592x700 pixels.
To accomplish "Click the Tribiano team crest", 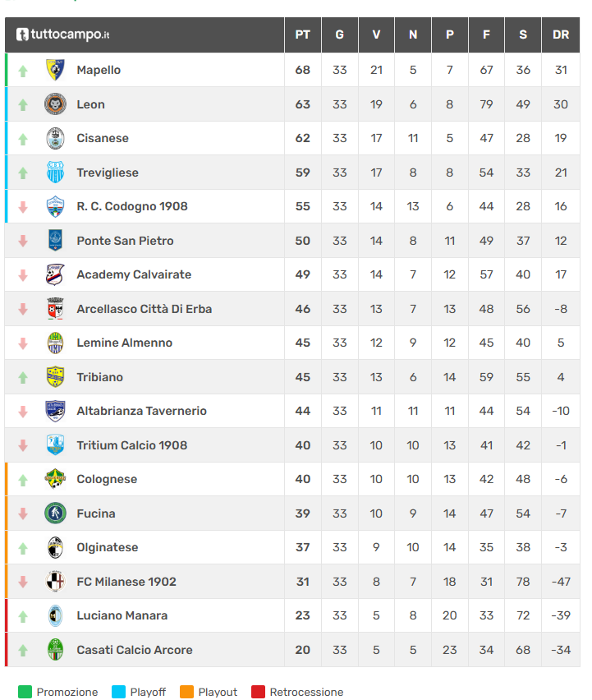I will (55, 377).
